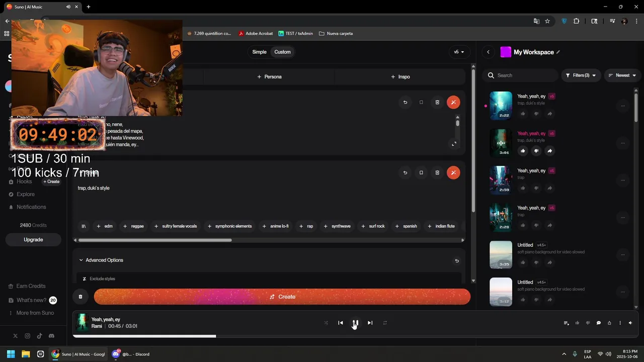The height and width of the screenshot is (362, 644).
Task: Expand the lyrics editor to full size
Action: [x=454, y=144]
